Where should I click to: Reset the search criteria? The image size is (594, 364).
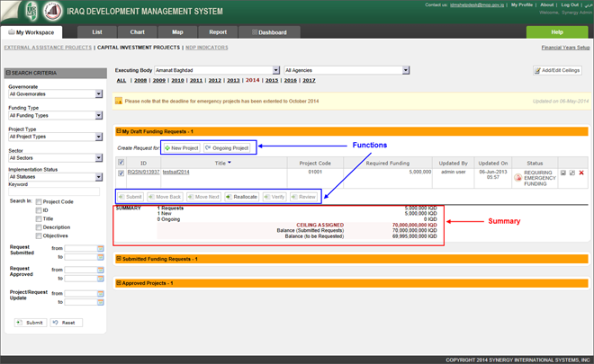tap(66, 323)
